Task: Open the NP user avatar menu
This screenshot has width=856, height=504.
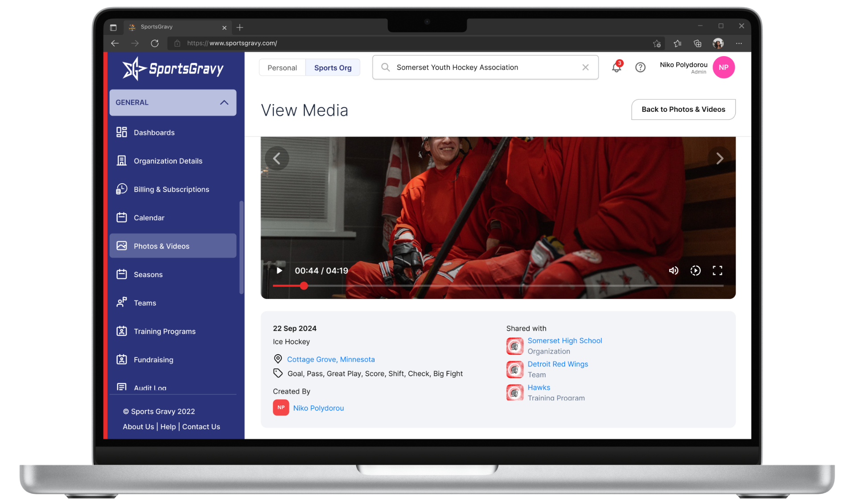Action: point(724,67)
